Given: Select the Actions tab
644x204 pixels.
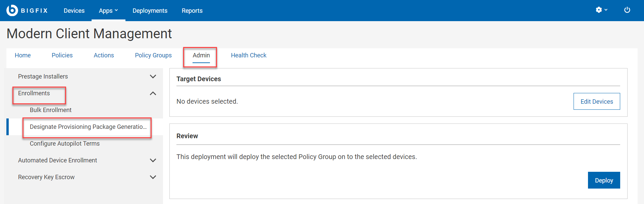Looking at the screenshot, I should pyautogui.click(x=104, y=55).
